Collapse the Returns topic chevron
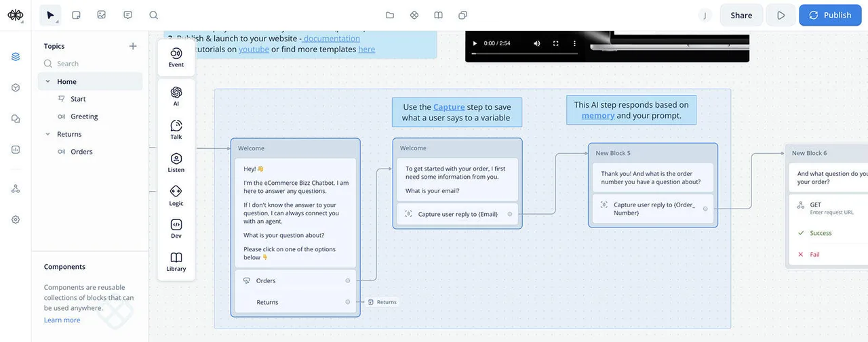This screenshot has width=868, height=342. click(47, 134)
